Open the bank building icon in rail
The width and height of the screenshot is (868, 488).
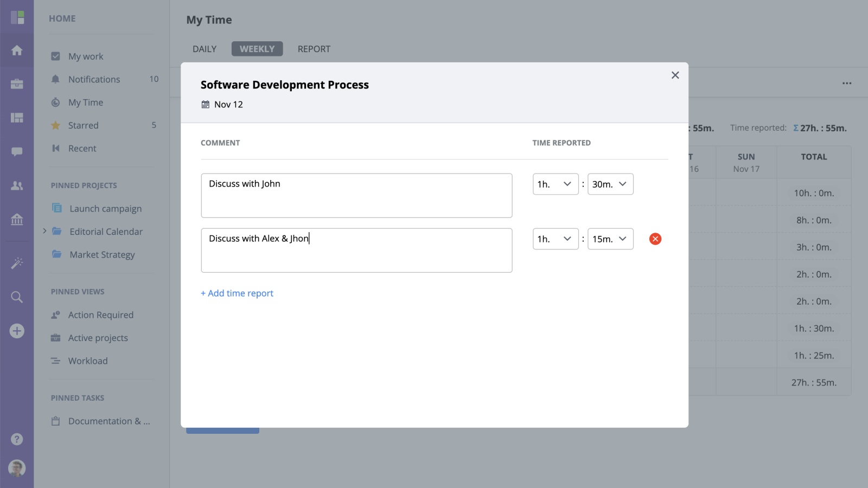(x=17, y=219)
